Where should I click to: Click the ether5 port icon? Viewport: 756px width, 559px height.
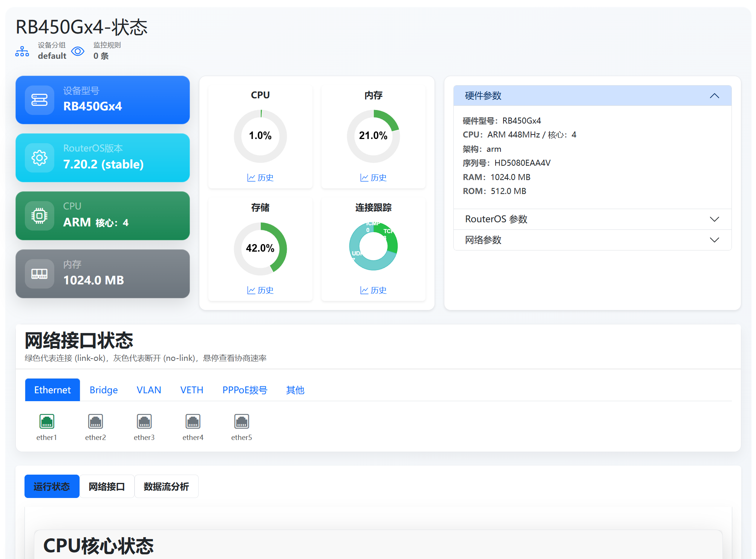(242, 421)
